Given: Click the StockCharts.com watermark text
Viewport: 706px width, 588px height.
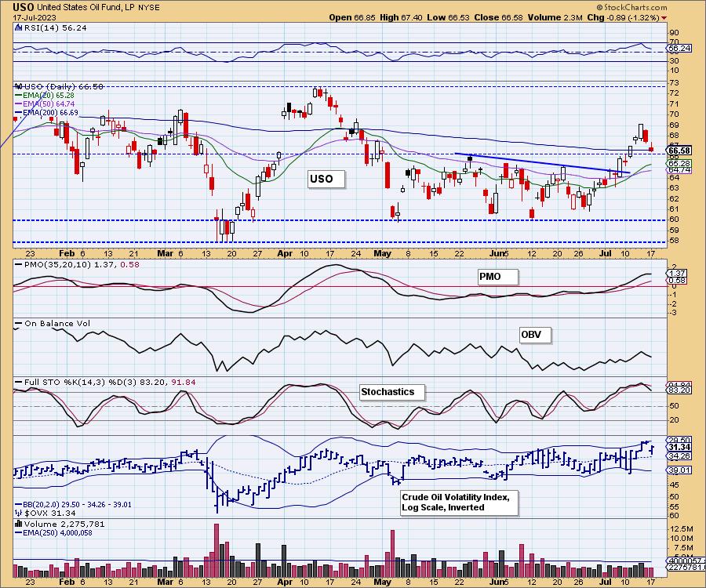Looking at the screenshot, I should click(x=631, y=7).
